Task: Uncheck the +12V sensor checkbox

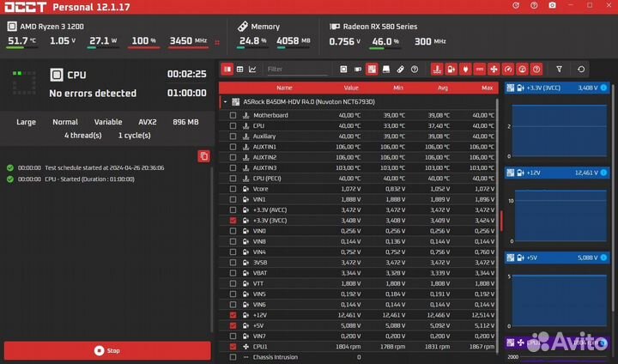Action: [x=233, y=315]
